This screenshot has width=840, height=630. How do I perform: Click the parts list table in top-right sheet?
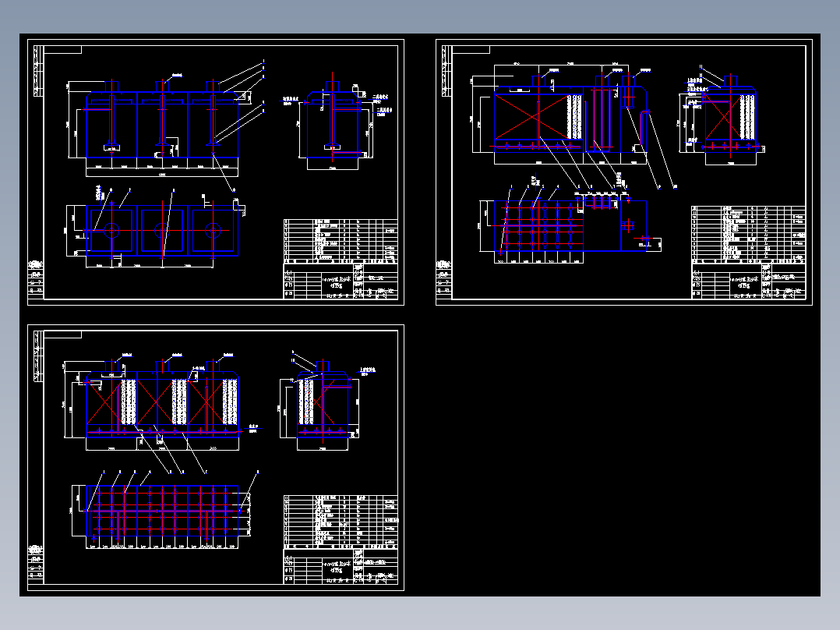748,233
